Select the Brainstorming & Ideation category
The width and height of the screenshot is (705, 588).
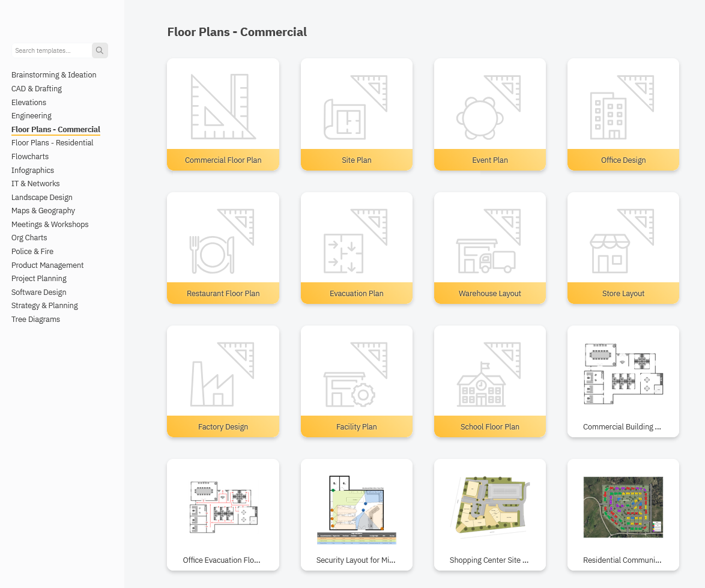click(54, 75)
